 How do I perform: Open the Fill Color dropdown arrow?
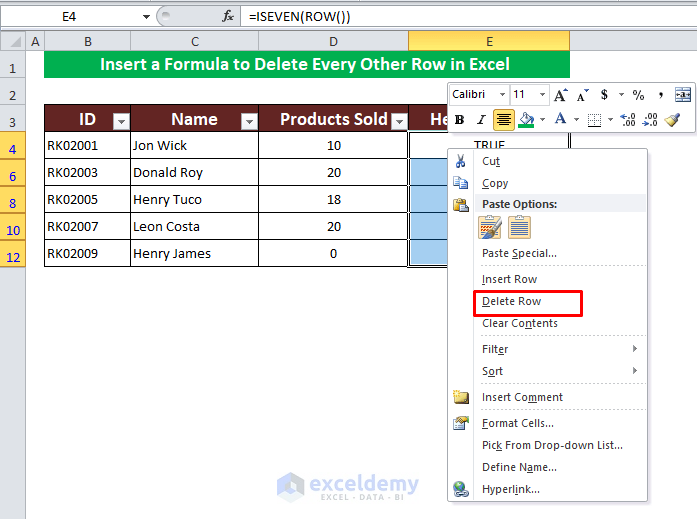[x=542, y=120]
